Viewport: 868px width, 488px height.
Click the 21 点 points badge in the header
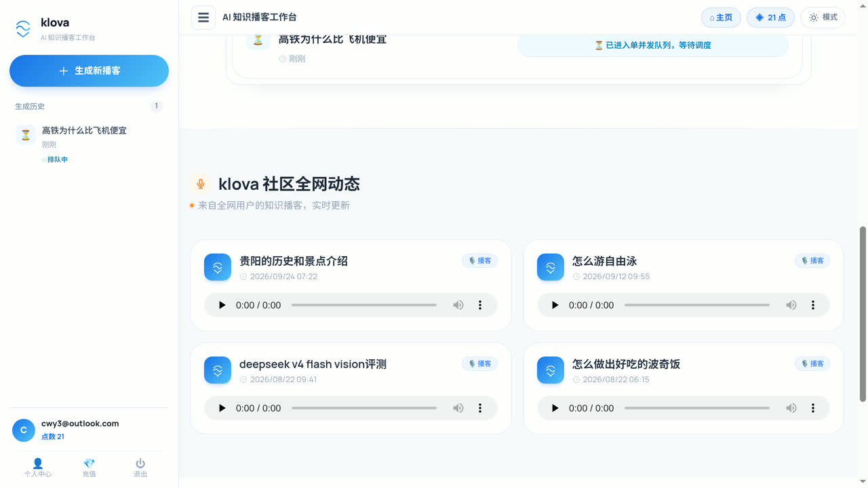[770, 18]
